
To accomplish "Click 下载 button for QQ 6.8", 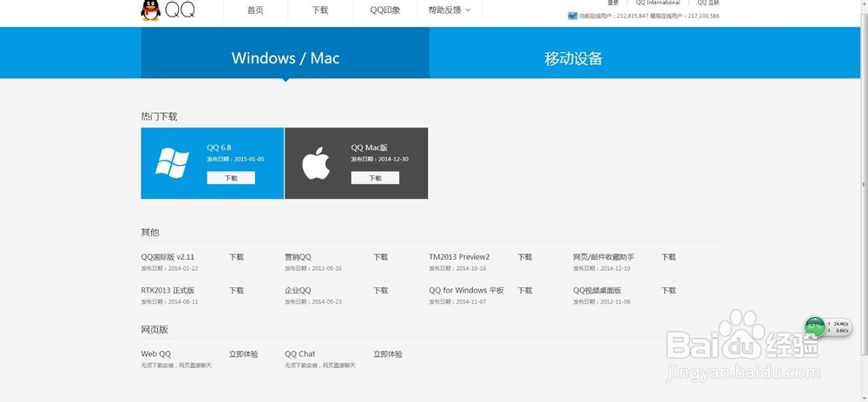I will 231,178.
